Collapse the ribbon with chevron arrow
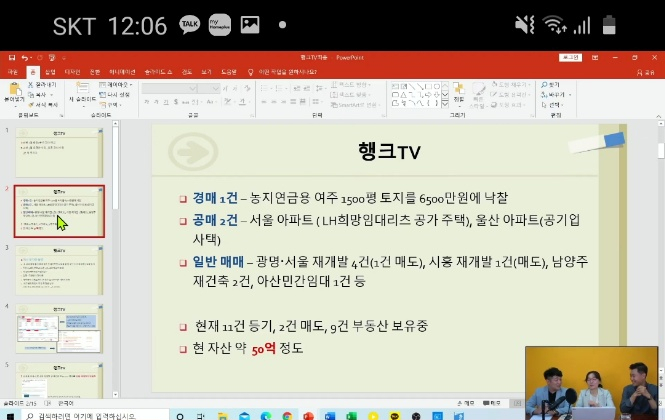 pos(658,116)
